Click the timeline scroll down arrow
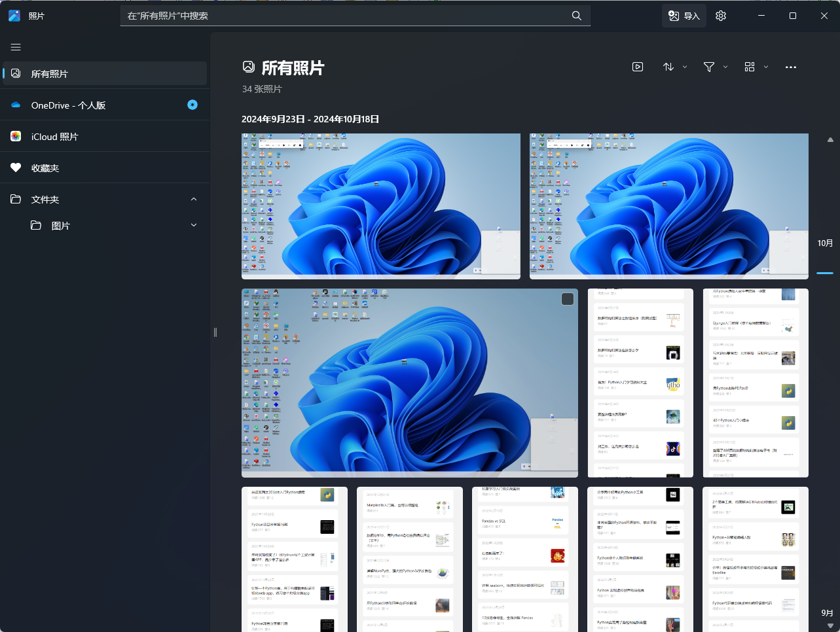This screenshot has height=632, width=840. coord(830,626)
